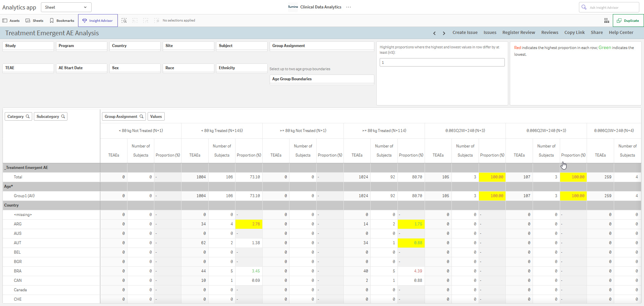Click Create Issue
Screen dimensions: 644x306
[x=465, y=33]
